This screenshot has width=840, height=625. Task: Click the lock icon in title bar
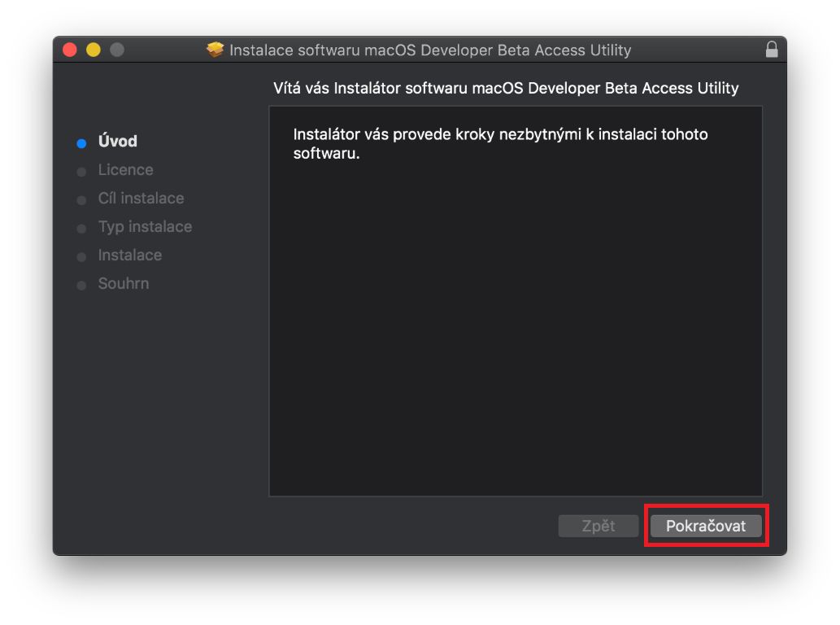pyautogui.click(x=772, y=50)
